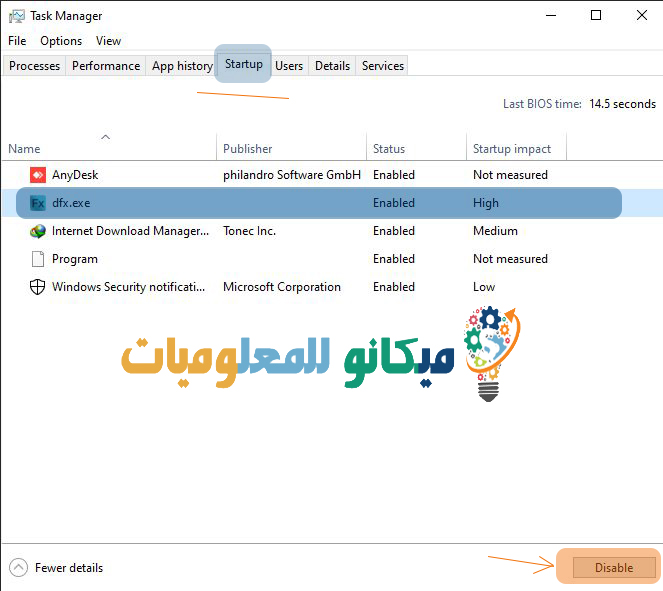Click the blank Program file icon

(38, 259)
